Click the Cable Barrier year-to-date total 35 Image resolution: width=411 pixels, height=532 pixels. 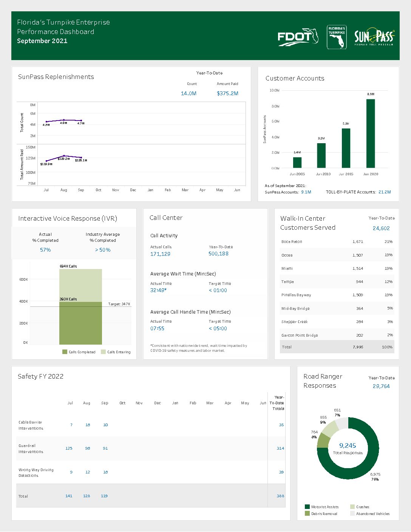(281, 425)
